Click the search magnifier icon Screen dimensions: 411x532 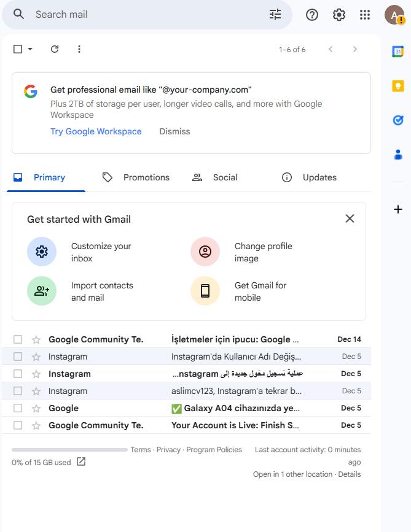(18, 14)
